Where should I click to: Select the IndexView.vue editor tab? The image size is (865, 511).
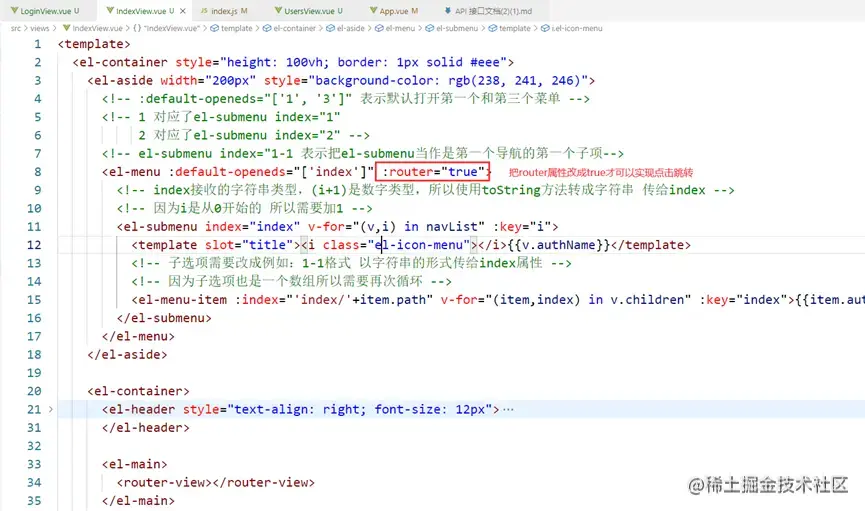pos(146,10)
